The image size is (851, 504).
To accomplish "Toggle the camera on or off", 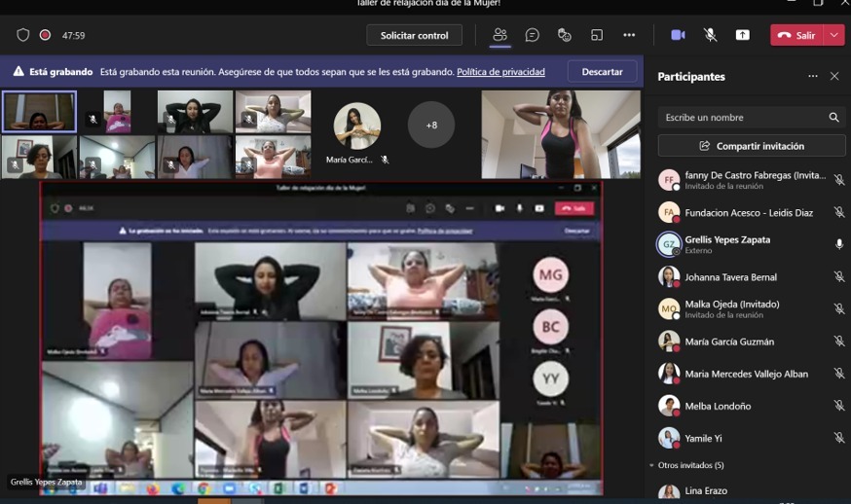I will pyautogui.click(x=678, y=35).
